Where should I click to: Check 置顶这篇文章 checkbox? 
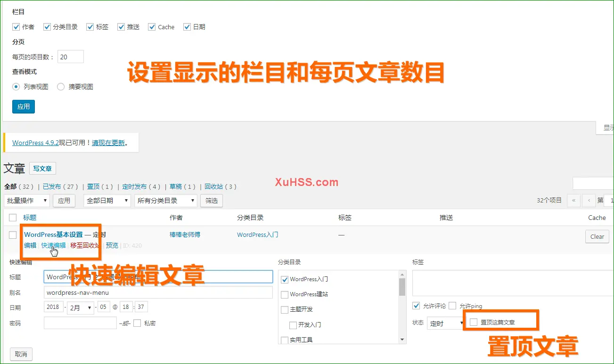[474, 322]
